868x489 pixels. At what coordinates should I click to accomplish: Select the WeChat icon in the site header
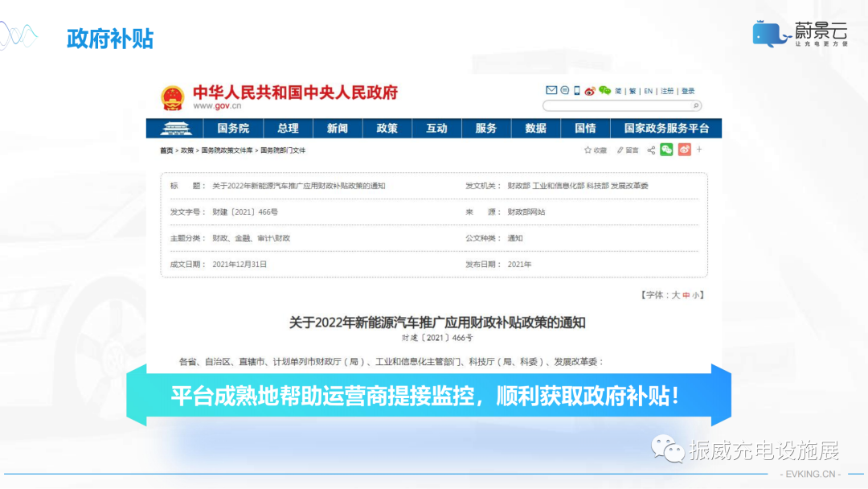pos(604,90)
